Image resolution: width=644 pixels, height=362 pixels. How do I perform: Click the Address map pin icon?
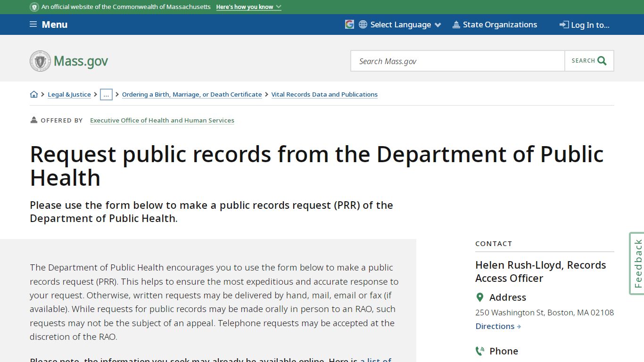coord(480,297)
